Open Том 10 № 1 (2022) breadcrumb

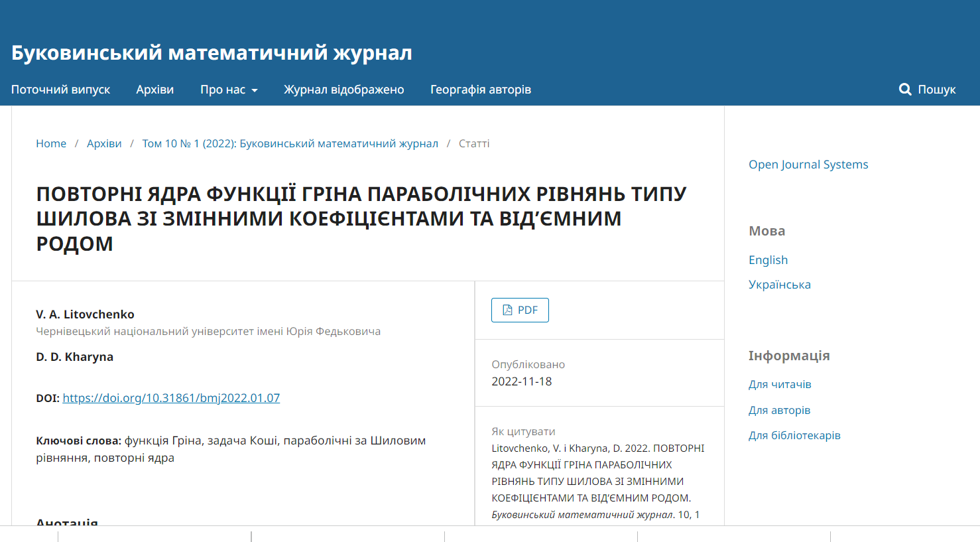coord(290,143)
